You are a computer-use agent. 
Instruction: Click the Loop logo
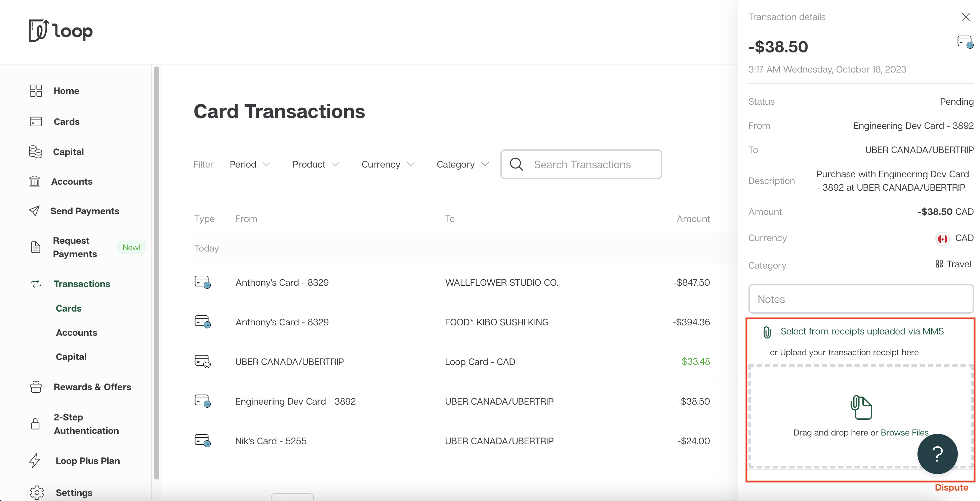(x=61, y=31)
